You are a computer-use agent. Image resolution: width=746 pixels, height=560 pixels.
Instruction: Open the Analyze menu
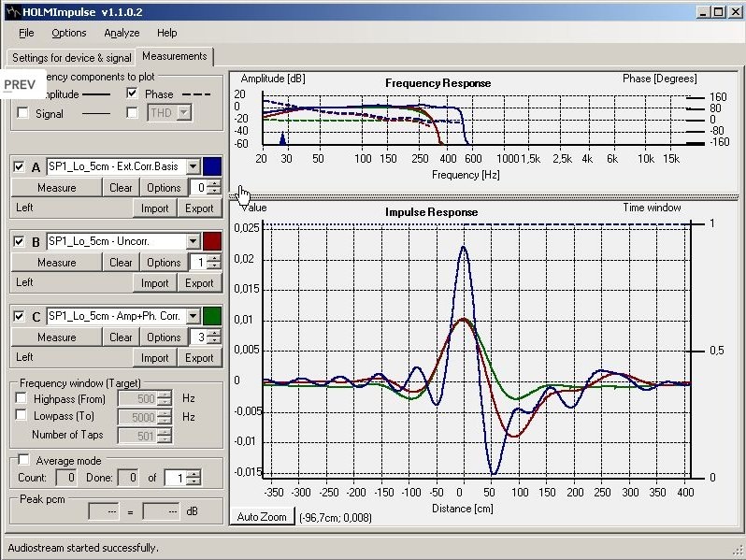coord(122,33)
